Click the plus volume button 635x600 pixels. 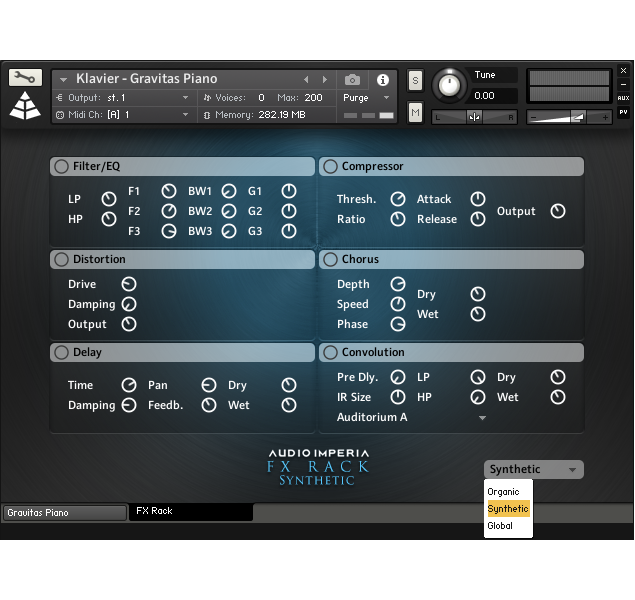(x=605, y=117)
